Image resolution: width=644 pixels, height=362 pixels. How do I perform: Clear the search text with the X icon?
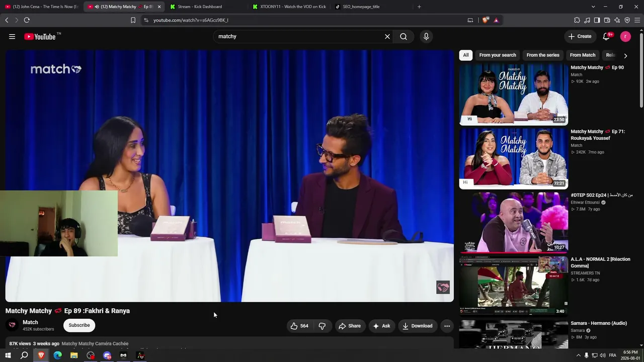387,36
